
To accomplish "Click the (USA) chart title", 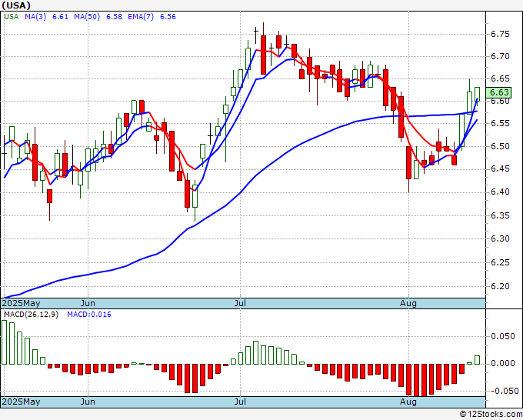I will pos(16,5).
